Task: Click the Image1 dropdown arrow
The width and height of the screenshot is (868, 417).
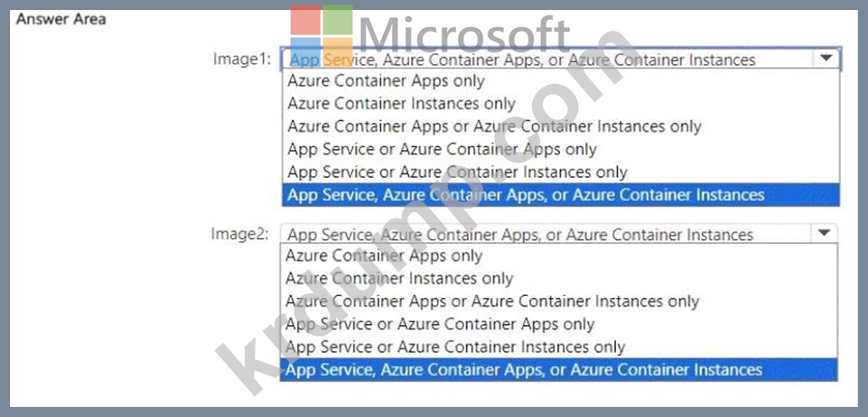Action: pos(826,59)
